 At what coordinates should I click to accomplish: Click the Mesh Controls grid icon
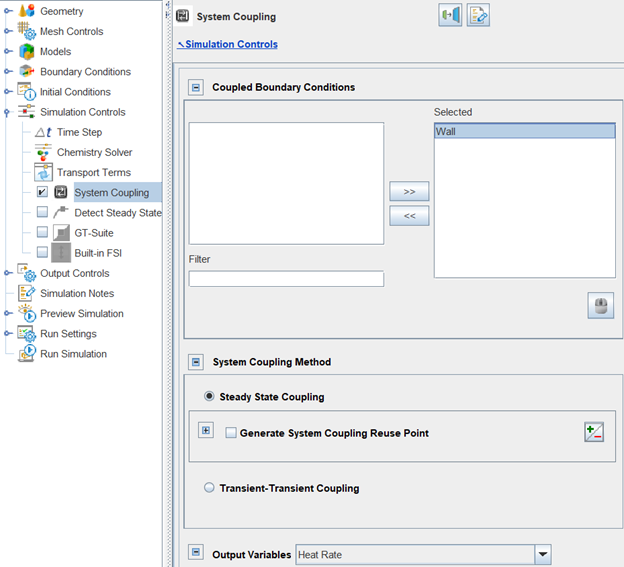tap(27, 31)
